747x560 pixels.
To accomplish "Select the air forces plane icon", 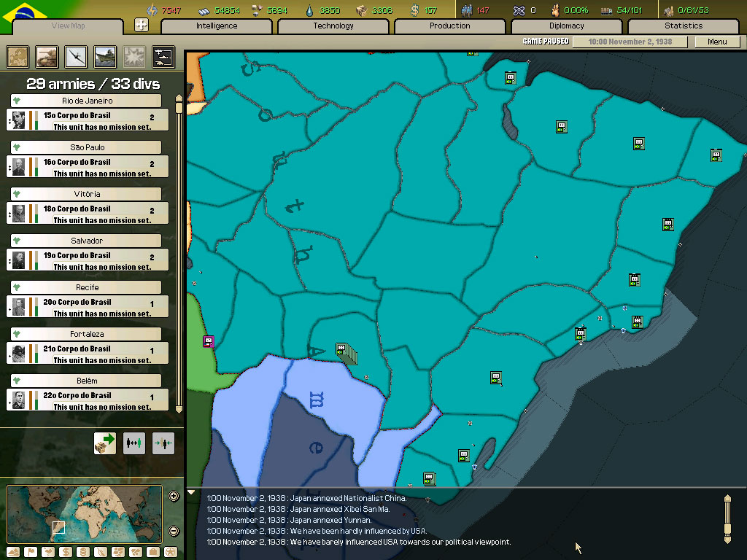I will (77, 56).
